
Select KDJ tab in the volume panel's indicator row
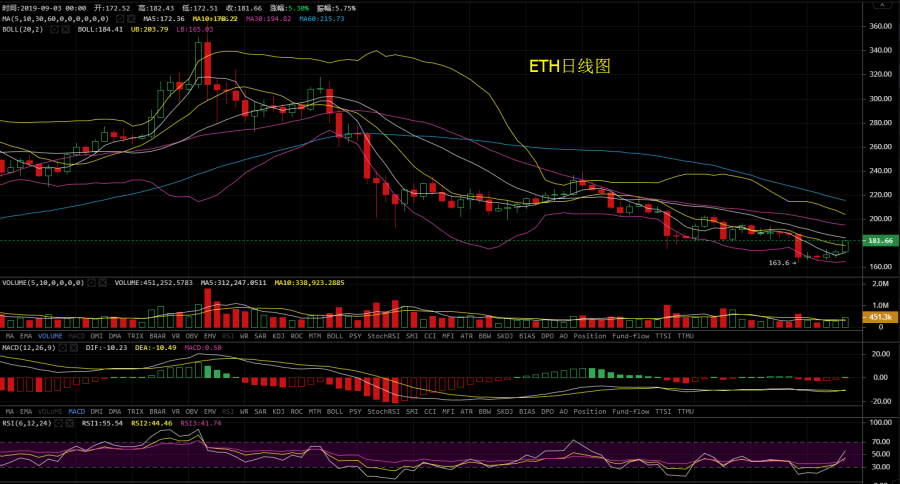pyautogui.click(x=278, y=336)
